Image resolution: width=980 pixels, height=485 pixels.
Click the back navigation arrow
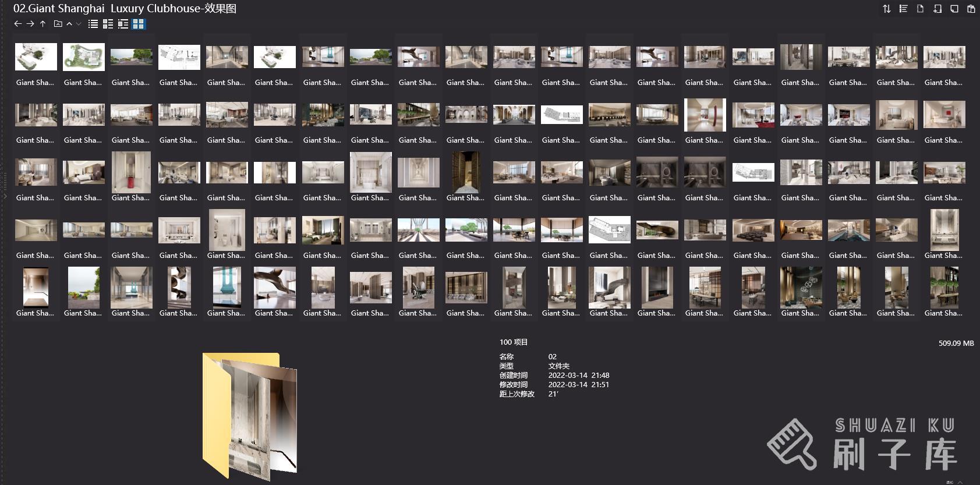pos(17,24)
